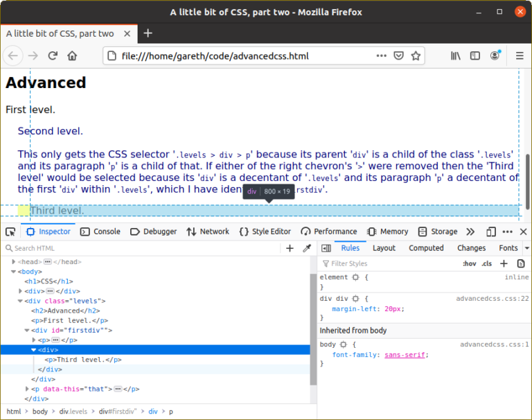Collapse the div id="firstdiv" node
The image size is (532, 420).
27,331
